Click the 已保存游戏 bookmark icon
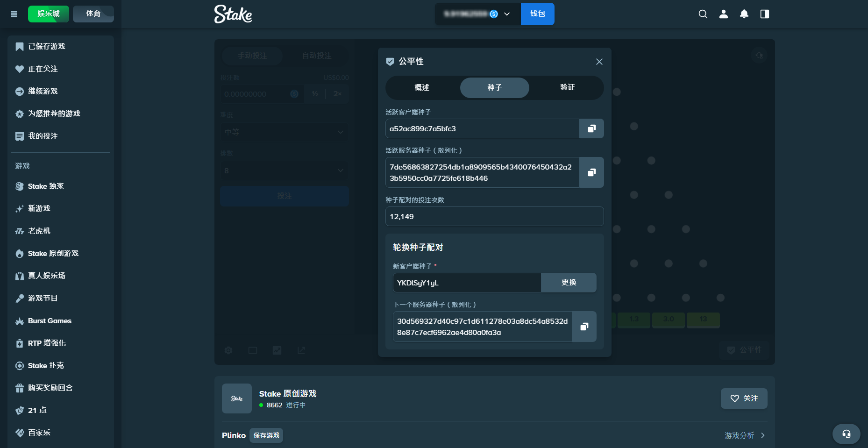The image size is (868, 448). click(x=20, y=47)
